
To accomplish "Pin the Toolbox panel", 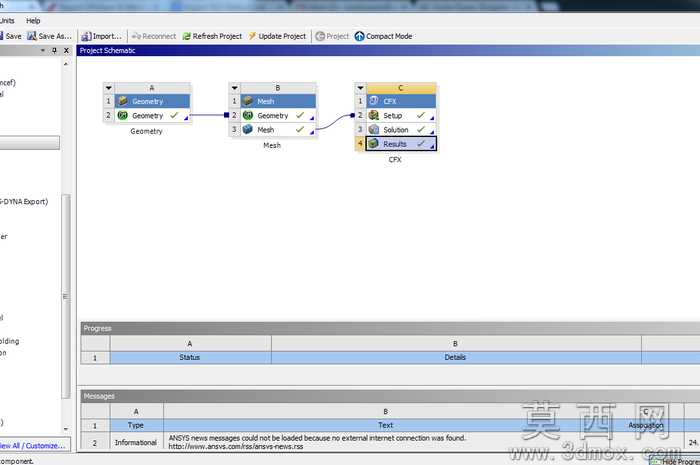I will pos(54,50).
